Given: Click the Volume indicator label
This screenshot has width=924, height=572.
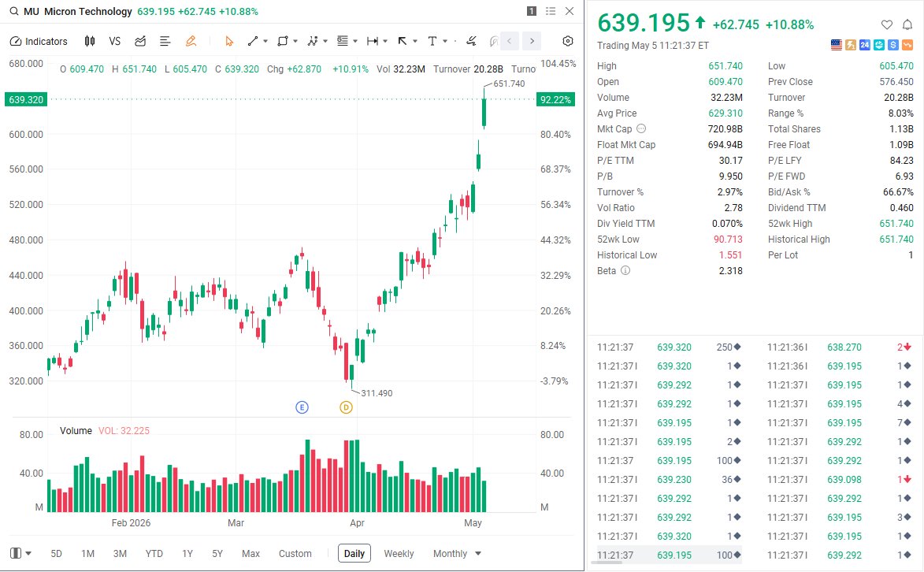Looking at the screenshot, I should [76, 431].
